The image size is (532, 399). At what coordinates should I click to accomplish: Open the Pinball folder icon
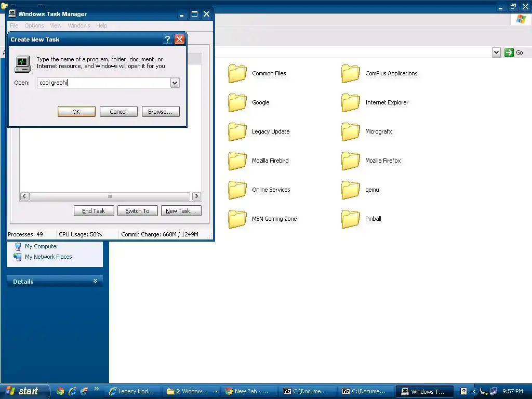pos(351,219)
